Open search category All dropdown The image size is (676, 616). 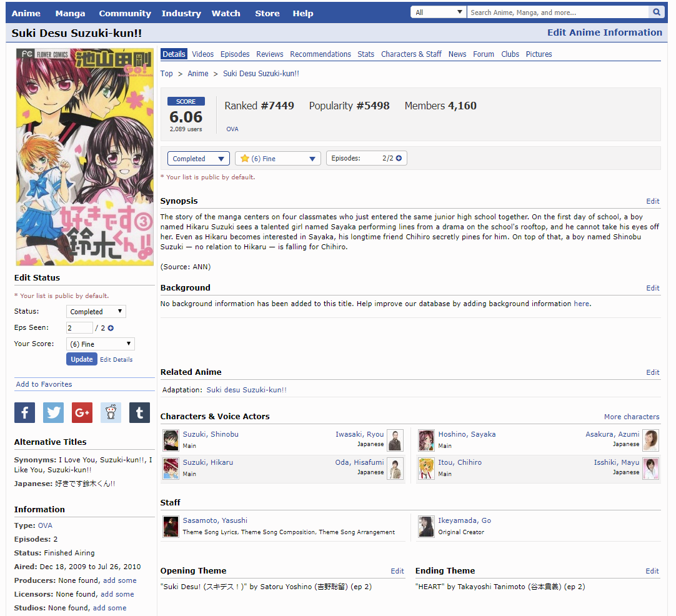pos(439,12)
